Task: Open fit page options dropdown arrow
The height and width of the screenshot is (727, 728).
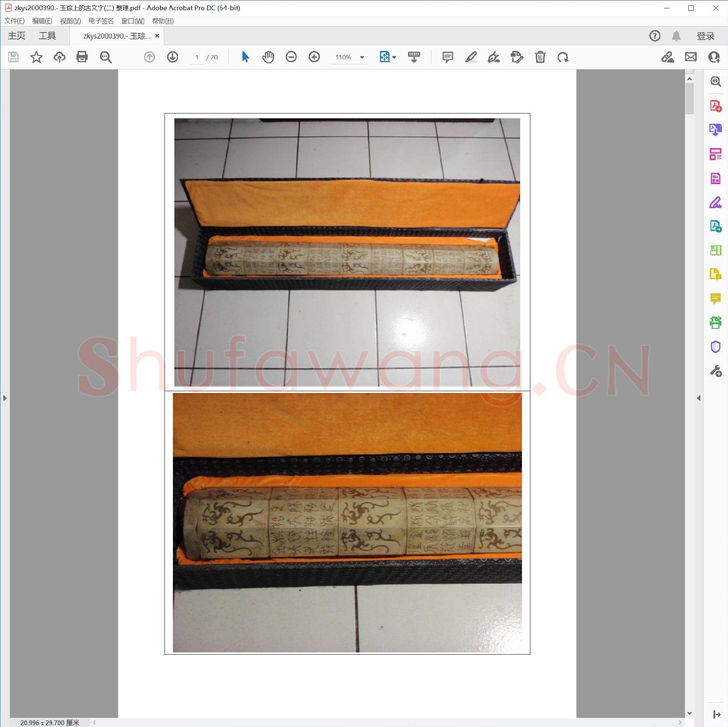Action: point(394,57)
